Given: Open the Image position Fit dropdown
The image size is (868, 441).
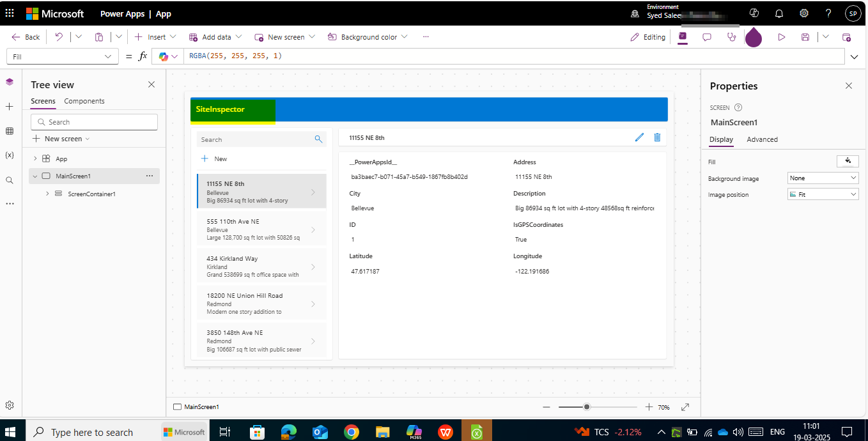Looking at the screenshot, I should click(x=823, y=194).
